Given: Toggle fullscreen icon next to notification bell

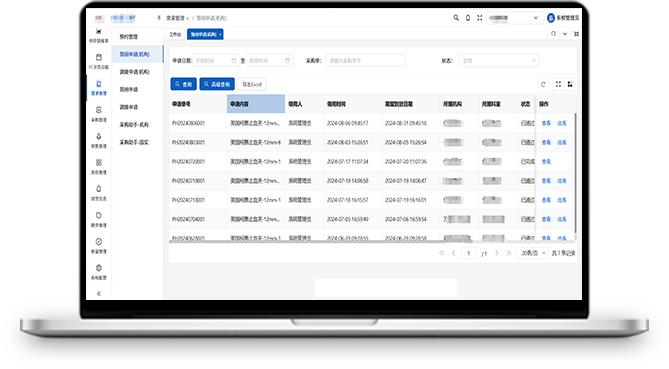Looking at the screenshot, I should [480, 18].
